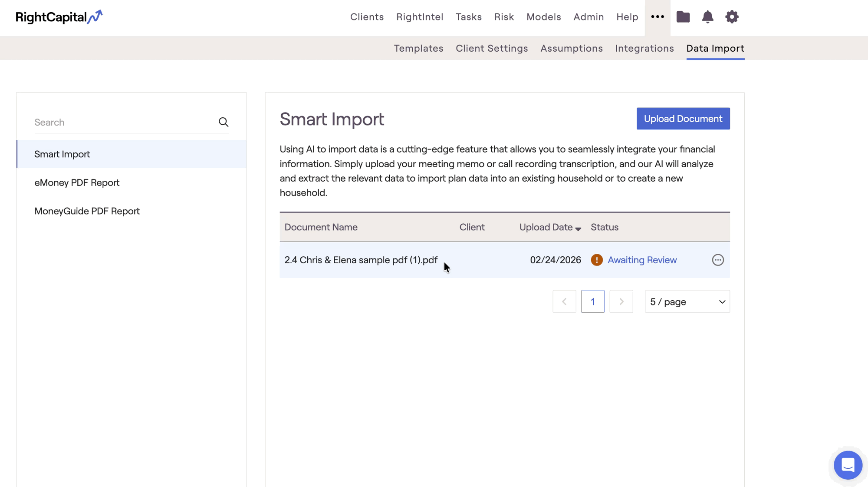This screenshot has height=487, width=868.
Task: Go to previous page arrow
Action: (x=564, y=301)
